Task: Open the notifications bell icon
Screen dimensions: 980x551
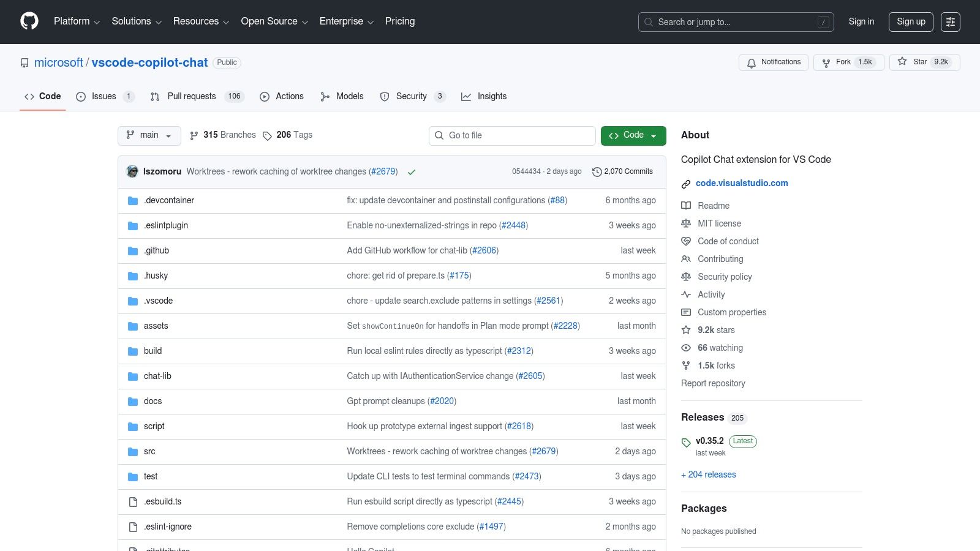Action: pyautogui.click(x=751, y=62)
